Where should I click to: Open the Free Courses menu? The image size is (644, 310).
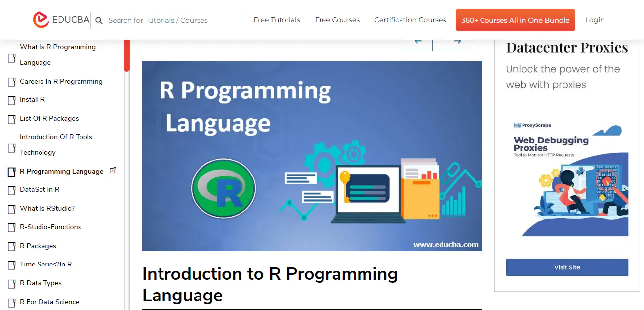tap(337, 20)
